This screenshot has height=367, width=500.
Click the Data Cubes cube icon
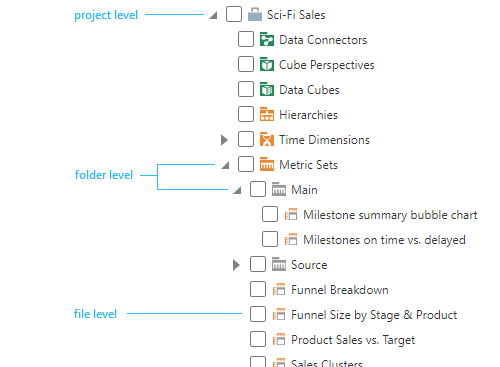pos(267,89)
